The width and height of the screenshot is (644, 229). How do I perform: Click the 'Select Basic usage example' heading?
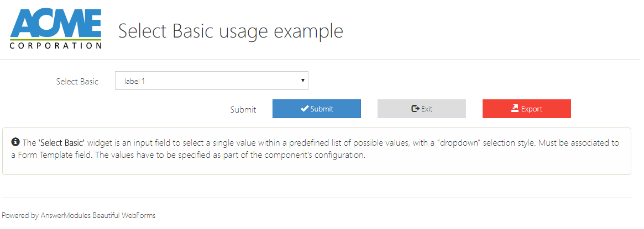point(231,31)
